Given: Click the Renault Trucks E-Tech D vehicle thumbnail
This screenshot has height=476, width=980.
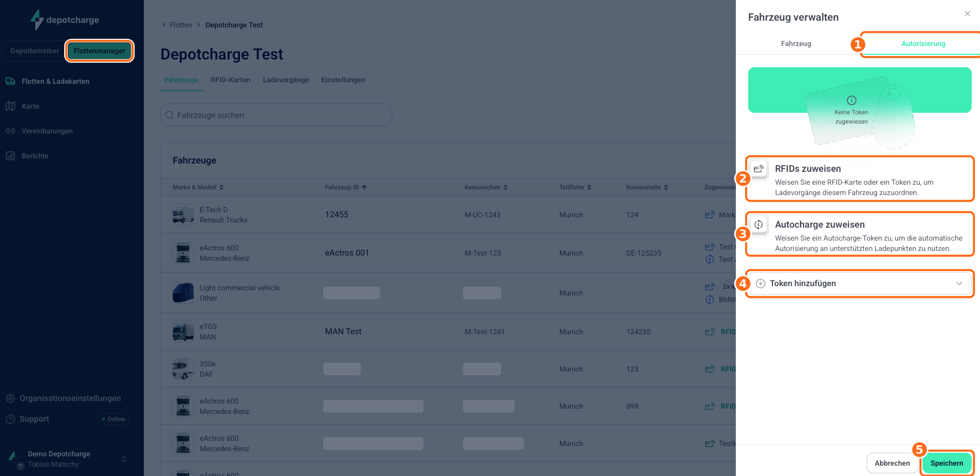Looking at the screenshot, I should [183, 215].
